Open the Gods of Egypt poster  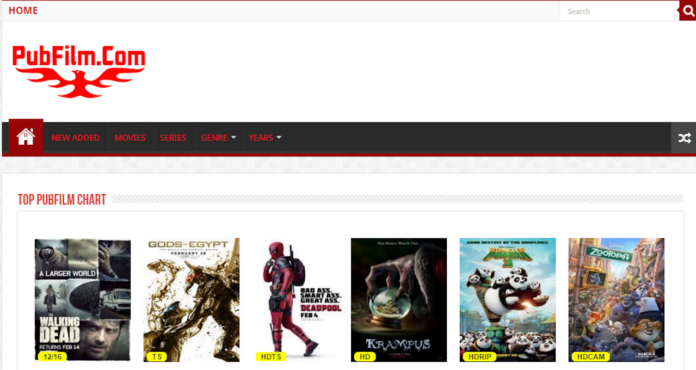tap(191, 299)
